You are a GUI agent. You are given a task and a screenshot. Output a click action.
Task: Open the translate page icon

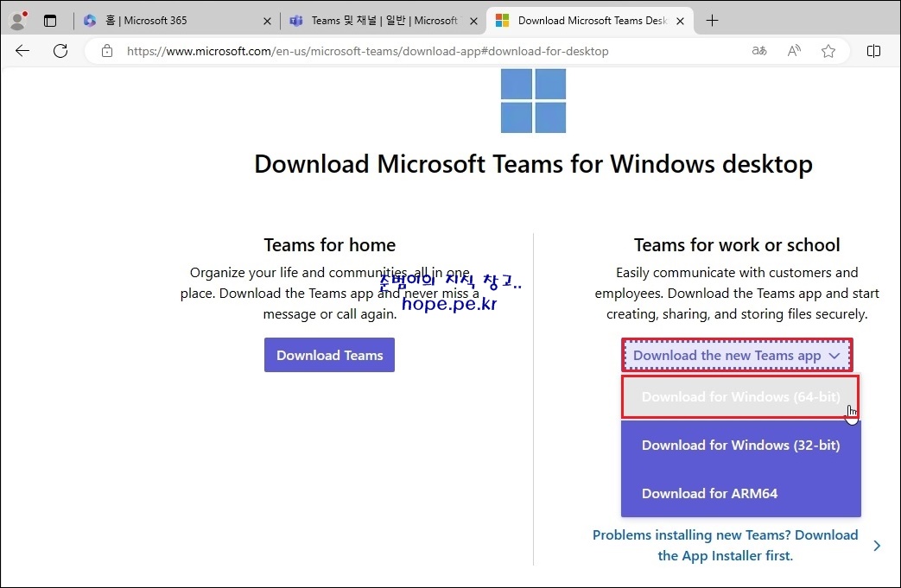coord(759,51)
